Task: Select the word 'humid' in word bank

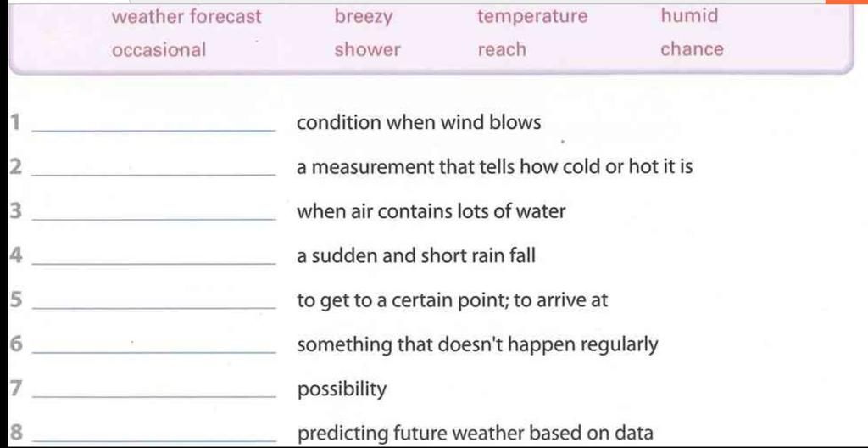Action: [690, 15]
